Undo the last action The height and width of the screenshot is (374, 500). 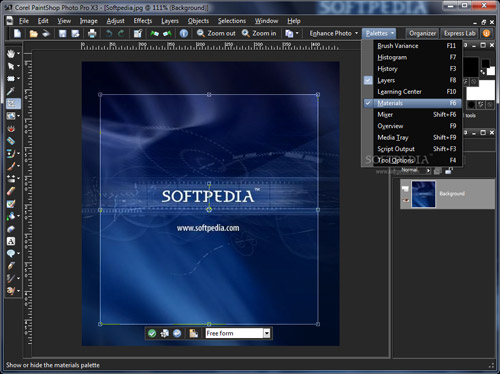(x=109, y=33)
